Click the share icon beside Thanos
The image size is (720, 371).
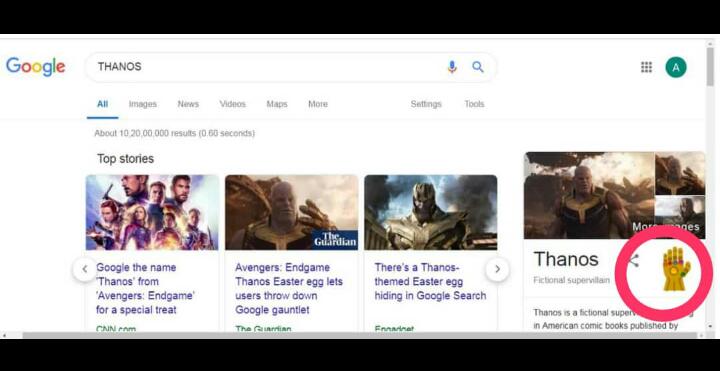[633, 261]
